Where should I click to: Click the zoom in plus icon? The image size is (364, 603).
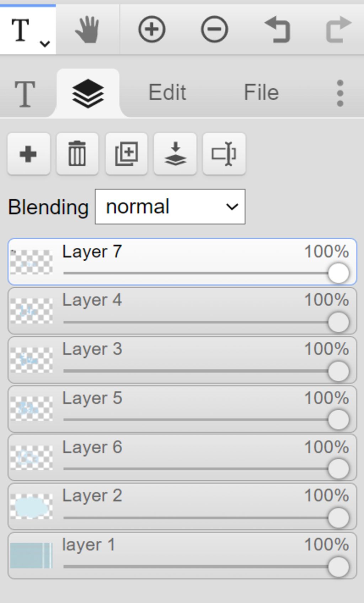pos(152,29)
